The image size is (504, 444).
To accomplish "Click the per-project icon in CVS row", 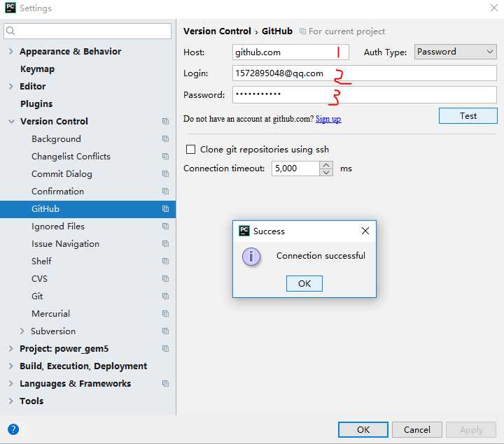I will tap(165, 279).
